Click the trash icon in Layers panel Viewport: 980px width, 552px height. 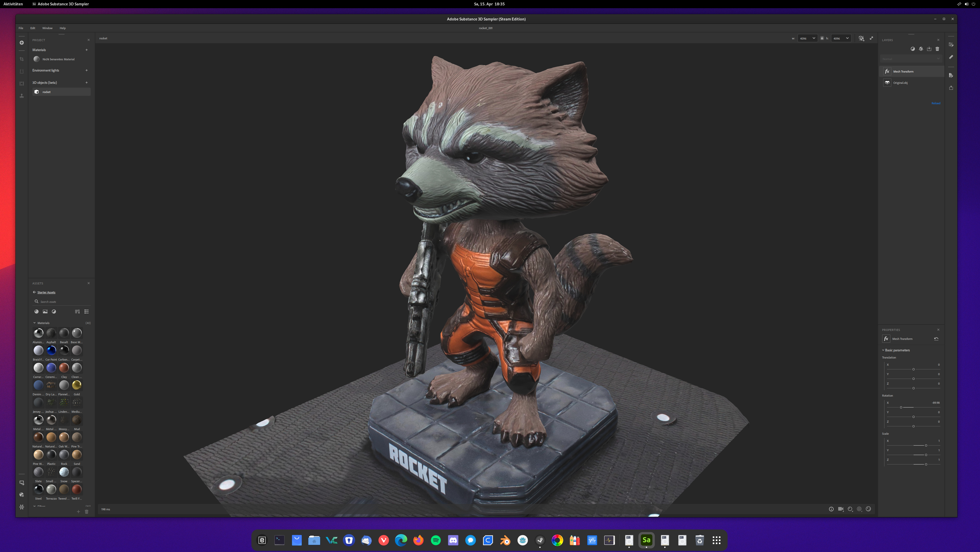click(937, 49)
